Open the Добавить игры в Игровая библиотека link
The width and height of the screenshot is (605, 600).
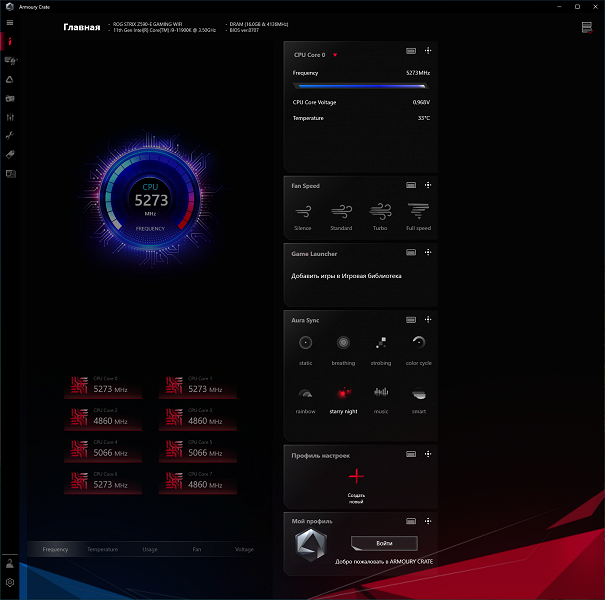(x=346, y=276)
